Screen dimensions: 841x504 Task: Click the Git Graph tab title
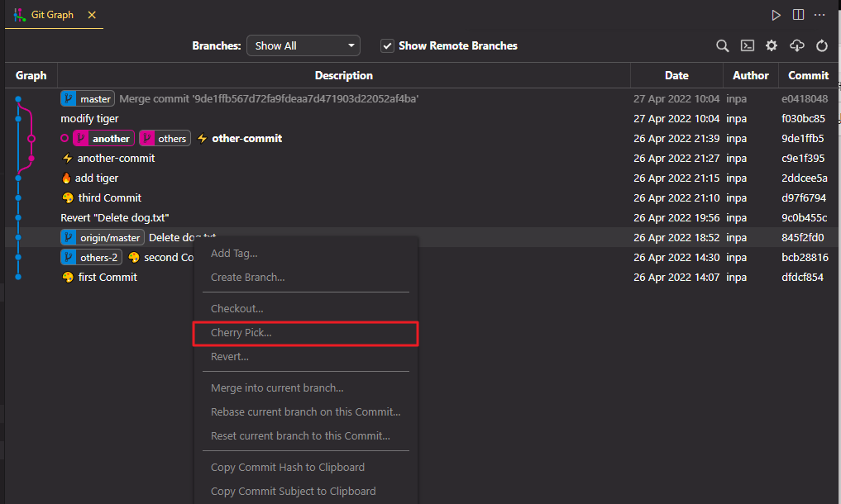52,15
